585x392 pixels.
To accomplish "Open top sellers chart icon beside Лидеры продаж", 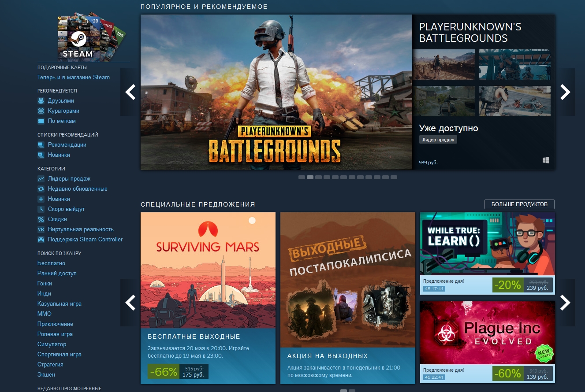I will (41, 179).
